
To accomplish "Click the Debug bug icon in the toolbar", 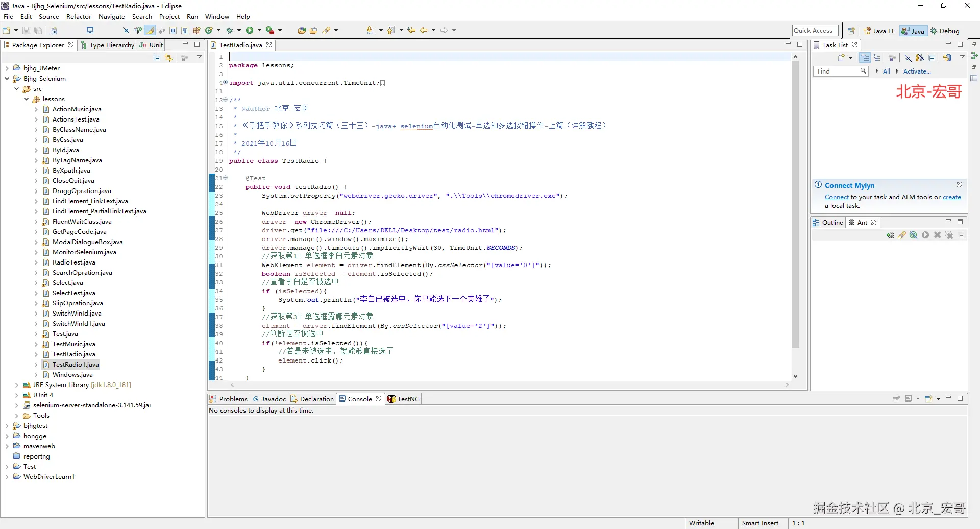I will [230, 31].
